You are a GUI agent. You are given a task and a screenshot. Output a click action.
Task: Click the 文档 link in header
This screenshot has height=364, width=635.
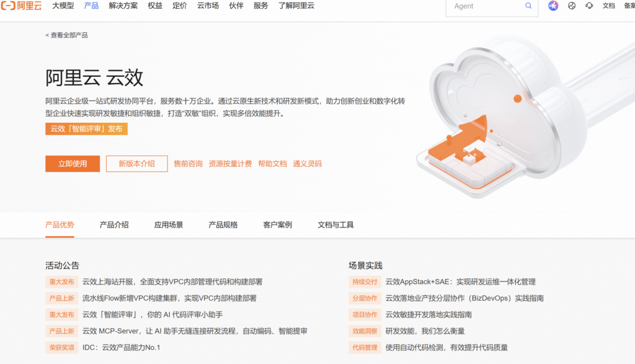(x=608, y=6)
